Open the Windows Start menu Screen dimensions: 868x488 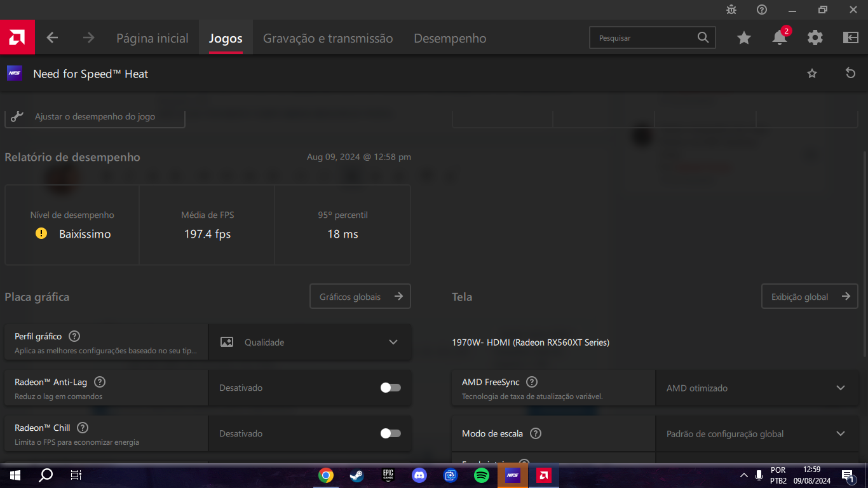15,475
